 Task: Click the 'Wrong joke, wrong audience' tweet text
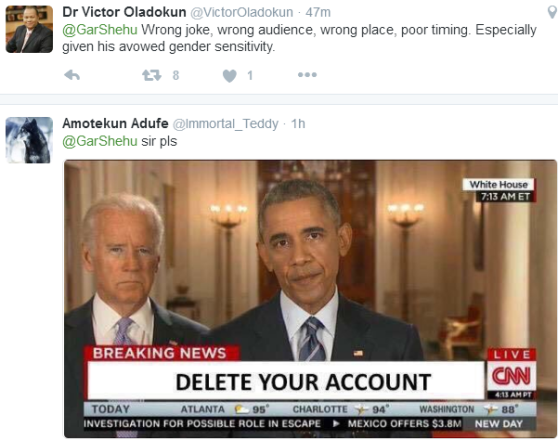[x=299, y=38]
